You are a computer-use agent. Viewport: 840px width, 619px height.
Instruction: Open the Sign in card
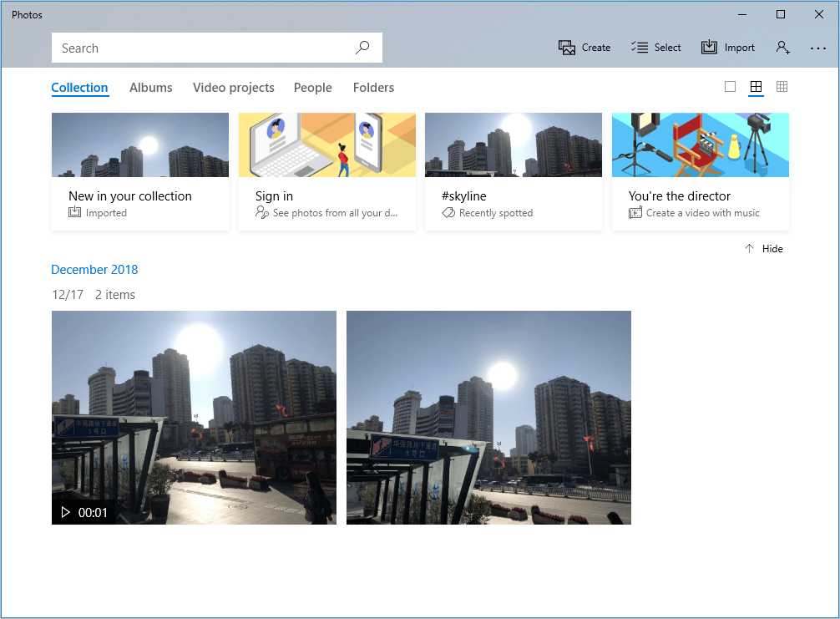coord(326,171)
